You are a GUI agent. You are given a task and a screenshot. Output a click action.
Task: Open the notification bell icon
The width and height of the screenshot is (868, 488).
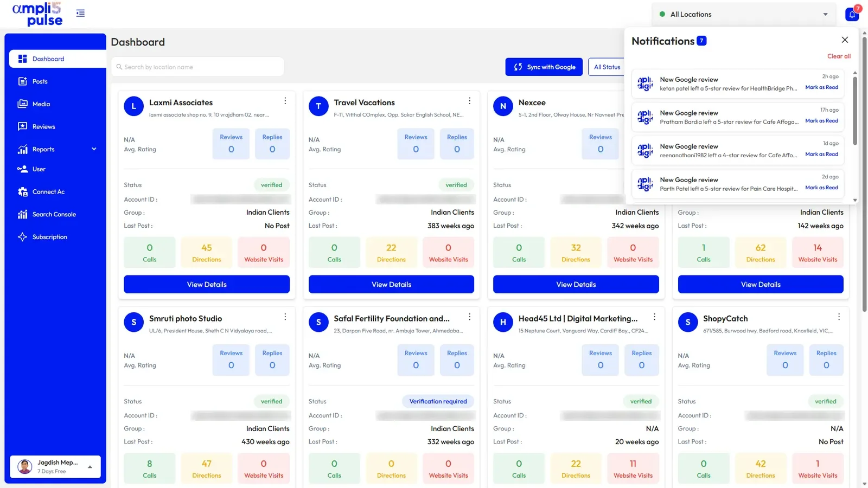click(852, 15)
